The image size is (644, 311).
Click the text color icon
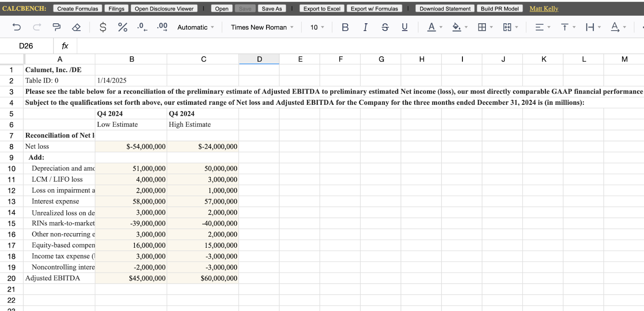click(431, 27)
